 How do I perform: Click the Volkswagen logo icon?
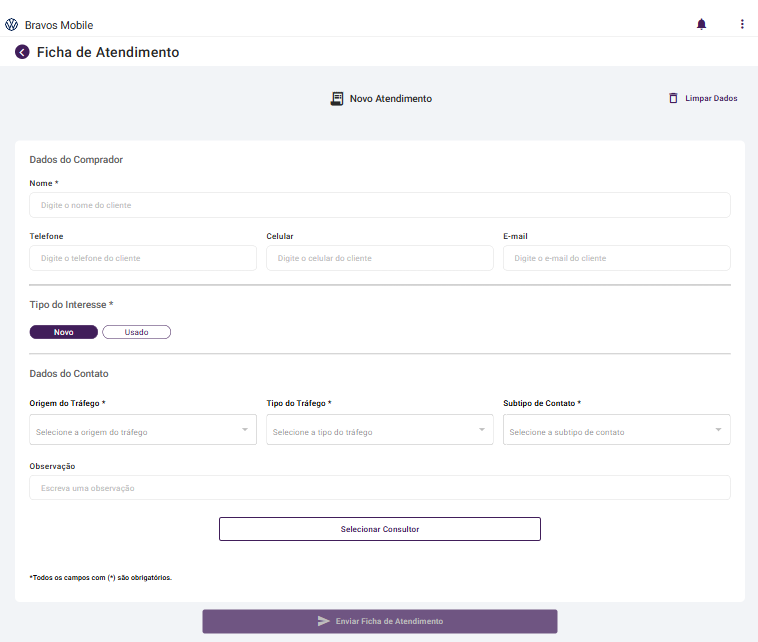[x=12, y=24]
